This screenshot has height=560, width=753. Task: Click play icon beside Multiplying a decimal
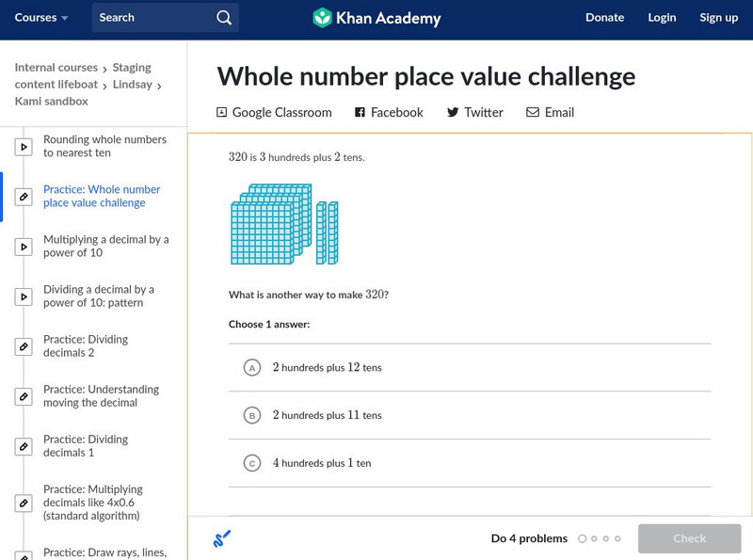click(24, 247)
